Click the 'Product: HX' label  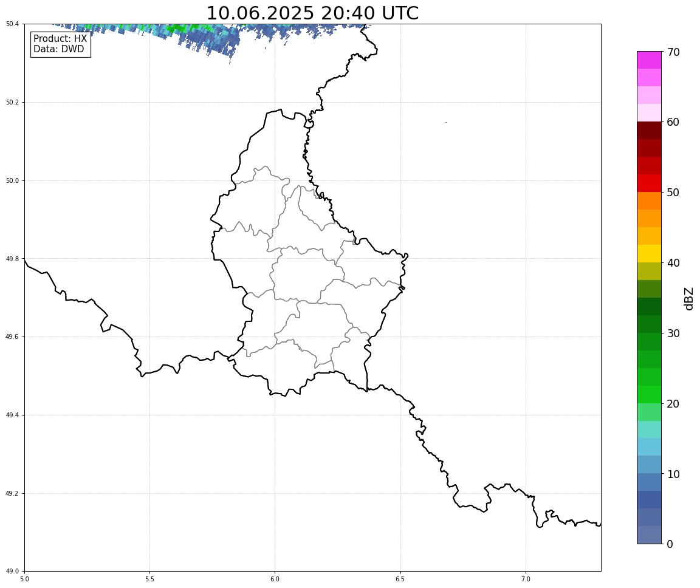coord(60,39)
